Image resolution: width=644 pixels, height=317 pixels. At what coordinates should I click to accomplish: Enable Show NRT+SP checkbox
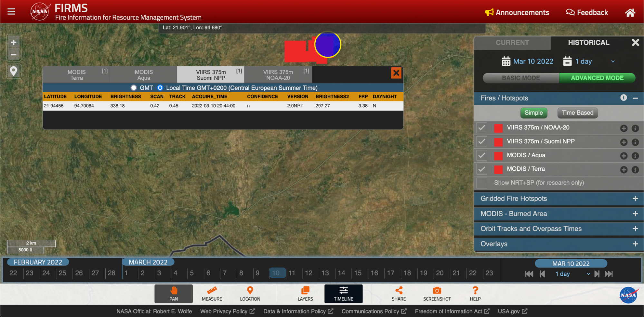coord(482,183)
